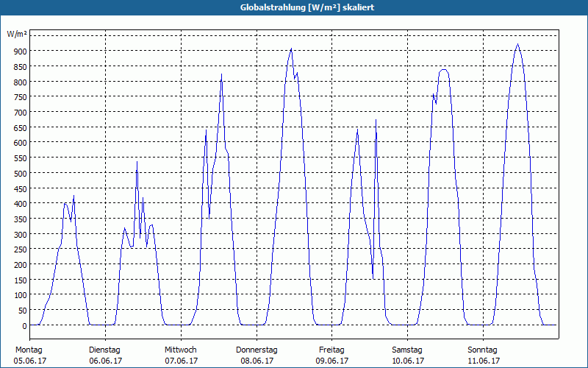Click Sunday's radiation peak near 920
Viewport: 588px width, 368px height.
click(x=518, y=44)
